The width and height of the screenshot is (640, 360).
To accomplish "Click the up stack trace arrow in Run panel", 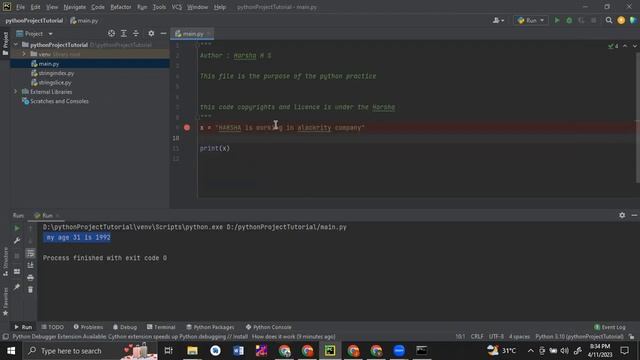I will click(x=30, y=228).
